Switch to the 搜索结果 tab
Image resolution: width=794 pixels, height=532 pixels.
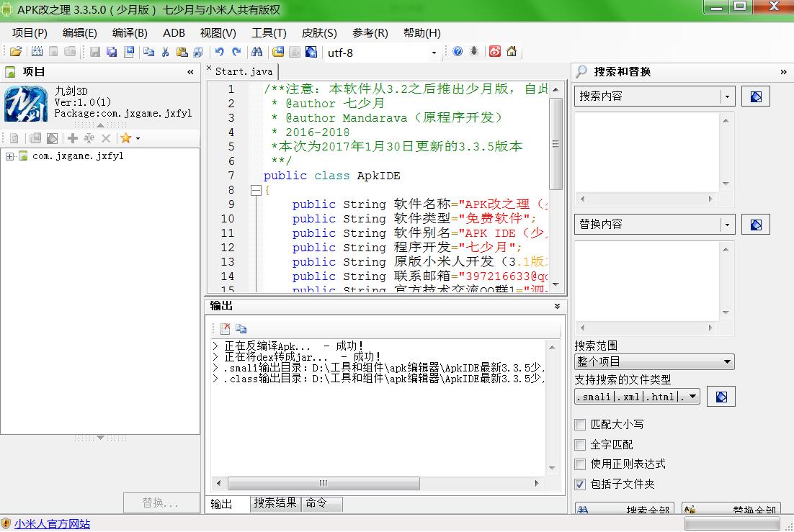point(275,503)
